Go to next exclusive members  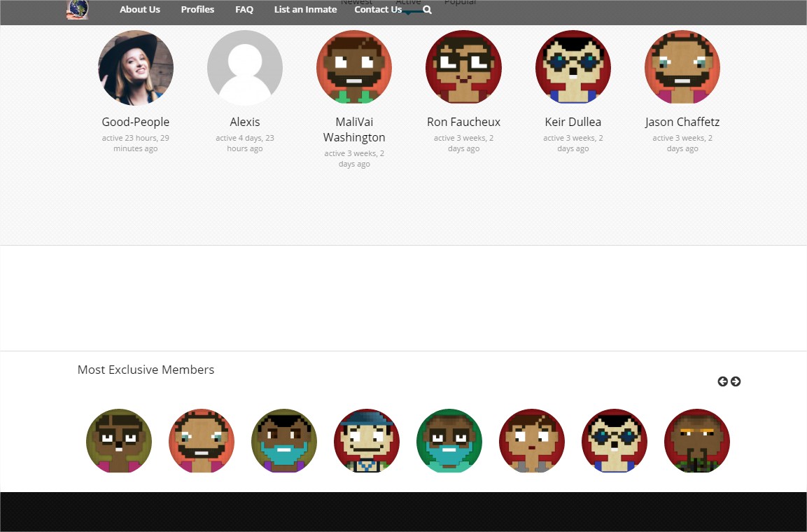tap(736, 381)
